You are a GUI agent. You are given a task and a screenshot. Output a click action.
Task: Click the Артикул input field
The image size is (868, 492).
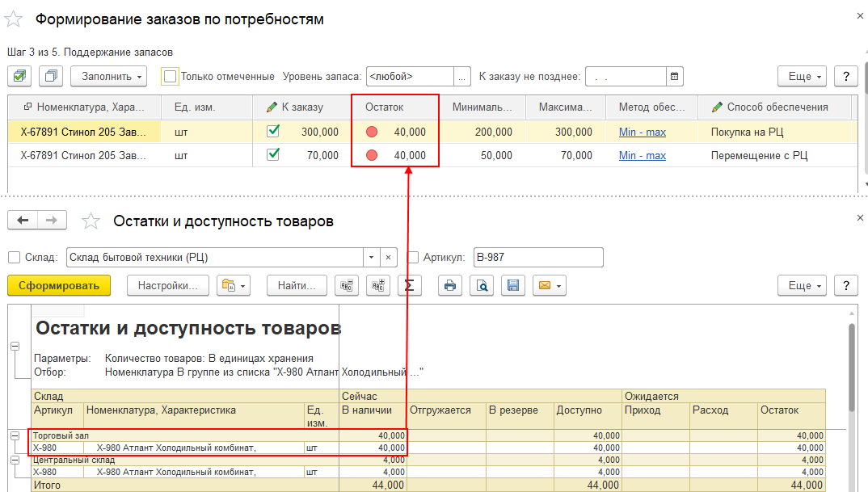(x=538, y=257)
